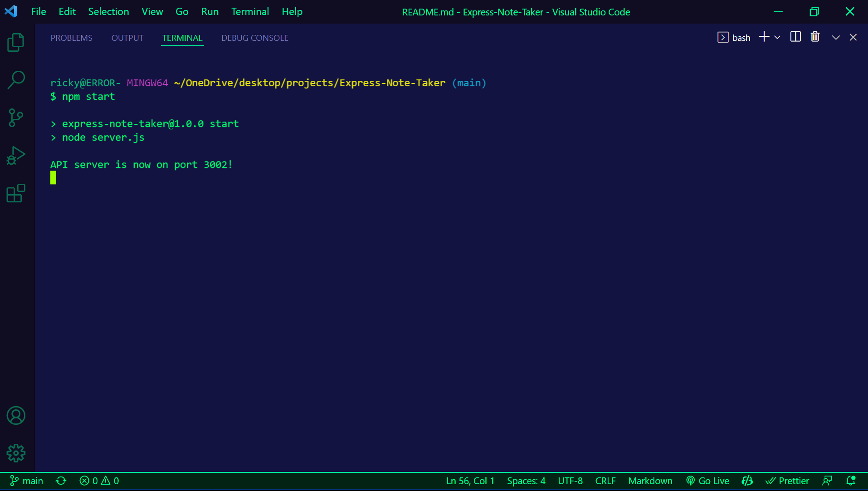Open the Explorer sidebar icon
This screenshot has height=491, width=868.
pos(16,42)
